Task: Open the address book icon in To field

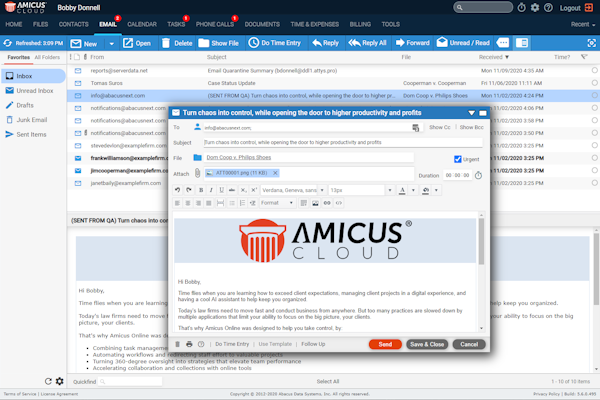Action: coord(416,128)
